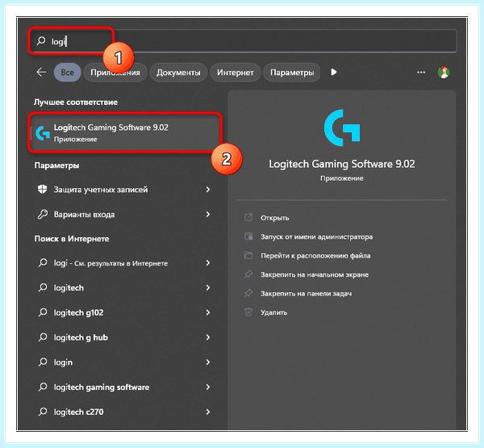Expand chevron next to 'logitech c270'

point(208,412)
